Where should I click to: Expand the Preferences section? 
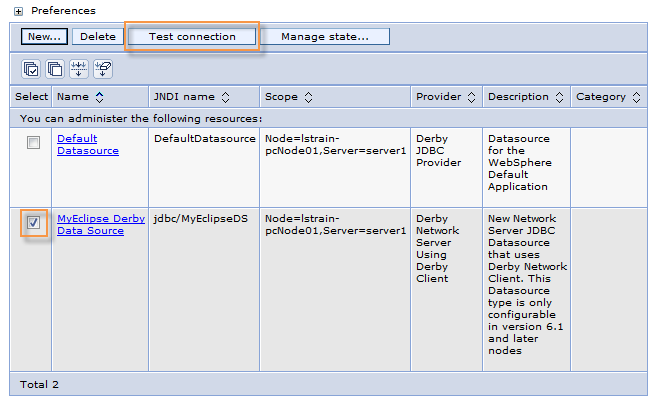(x=18, y=11)
